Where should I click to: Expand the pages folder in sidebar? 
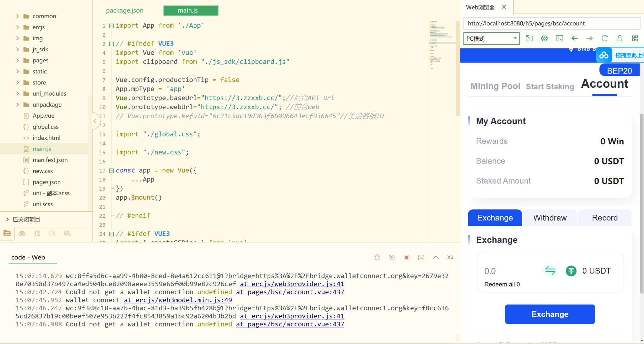tap(17, 60)
